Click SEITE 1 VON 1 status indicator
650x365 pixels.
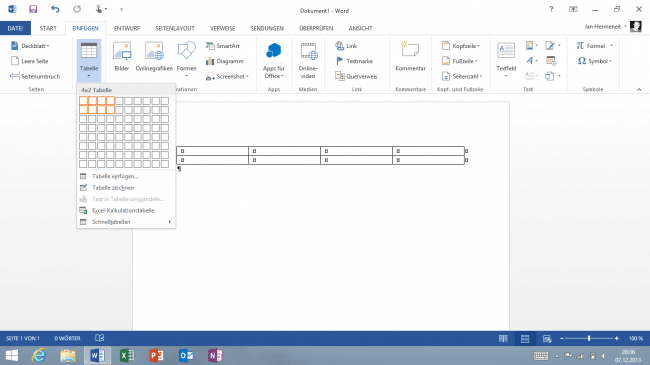point(23,338)
